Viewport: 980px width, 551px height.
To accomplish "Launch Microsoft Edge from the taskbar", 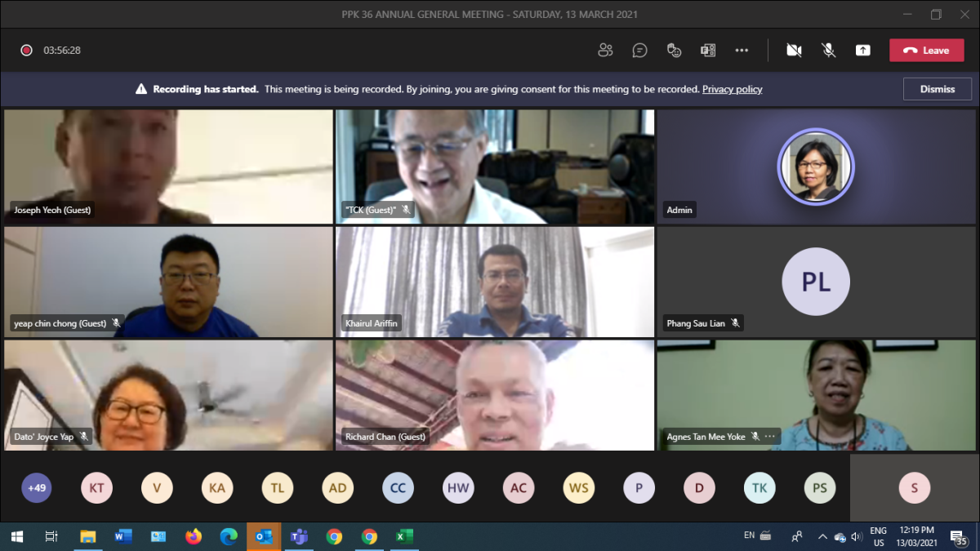I will tap(229, 536).
